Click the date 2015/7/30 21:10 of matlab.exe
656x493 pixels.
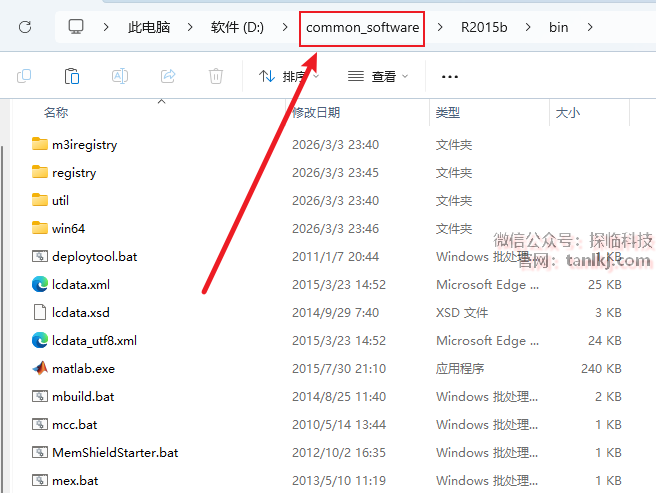point(339,369)
